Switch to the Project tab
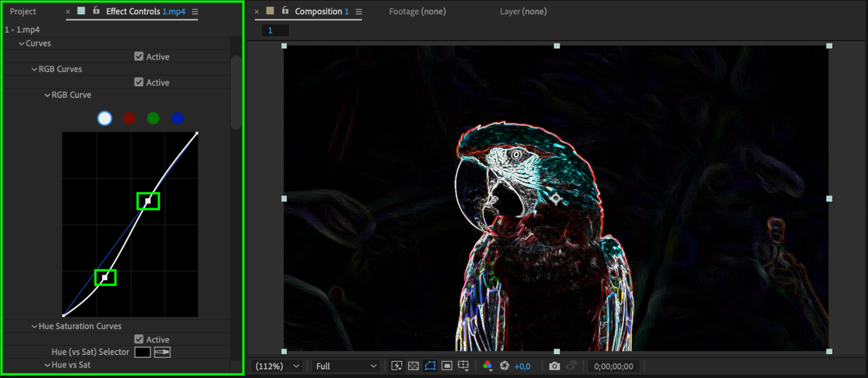Screen dimensions: 868x378 tap(23, 12)
